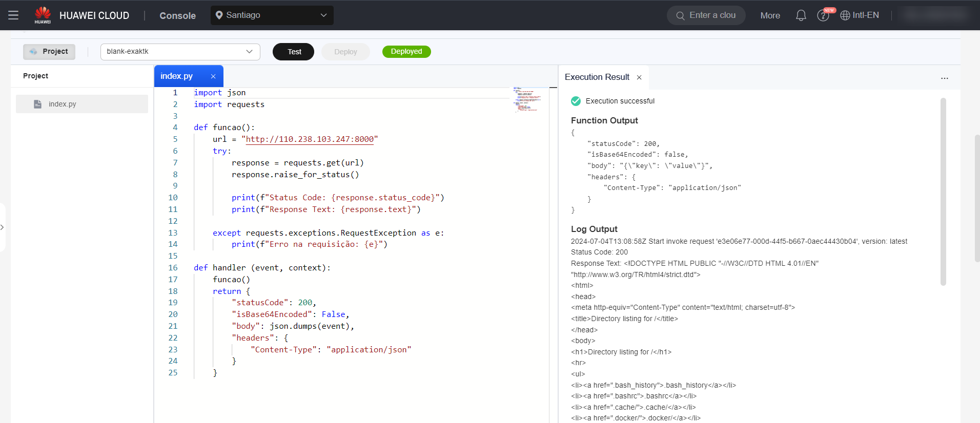980x423 pixels.
Task: Open the More menu in header
Action: [x=770, y=15]
